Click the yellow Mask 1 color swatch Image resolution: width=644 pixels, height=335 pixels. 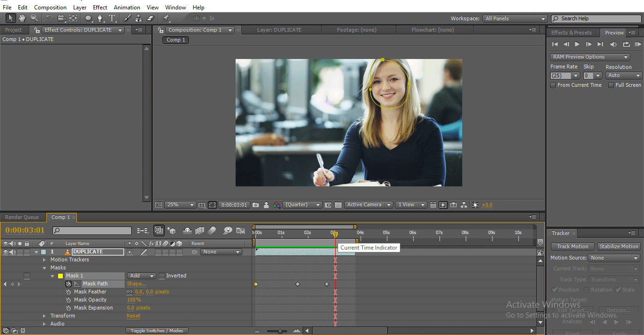(x=60, y=276)
